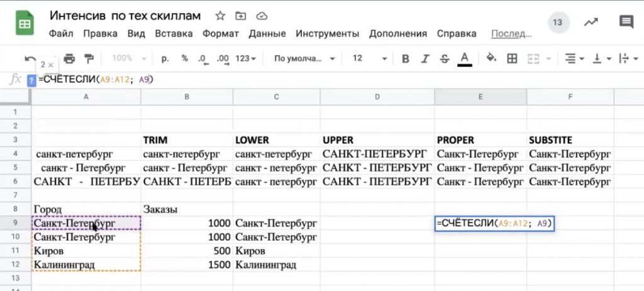Select the Город cell
The width and height of the screenshot is (644, 291).
(x=86, y=209)
